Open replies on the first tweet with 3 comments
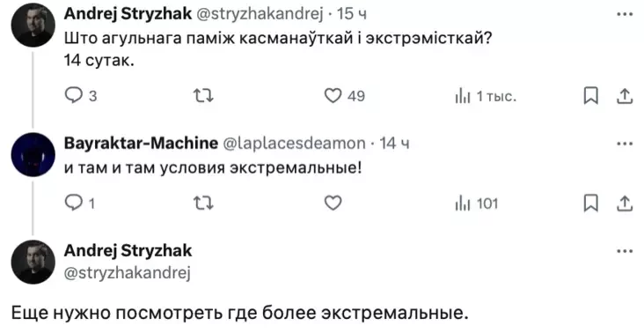 click(81, 96)
